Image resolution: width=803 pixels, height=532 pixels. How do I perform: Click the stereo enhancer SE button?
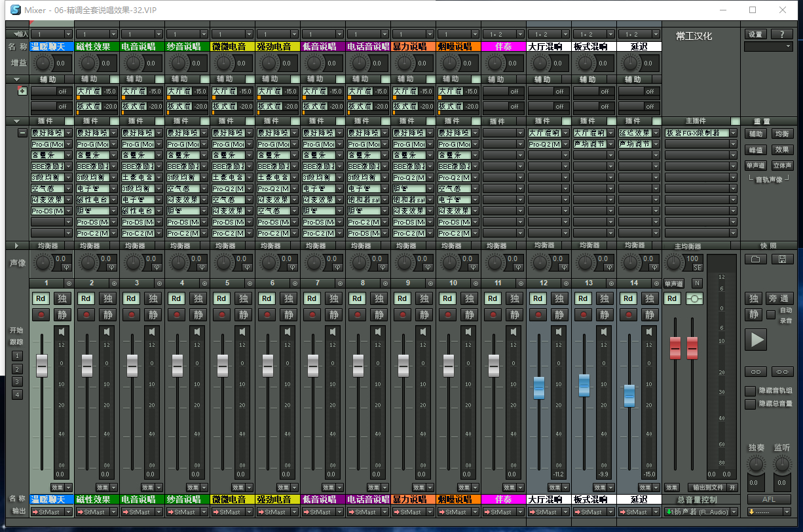697,267
